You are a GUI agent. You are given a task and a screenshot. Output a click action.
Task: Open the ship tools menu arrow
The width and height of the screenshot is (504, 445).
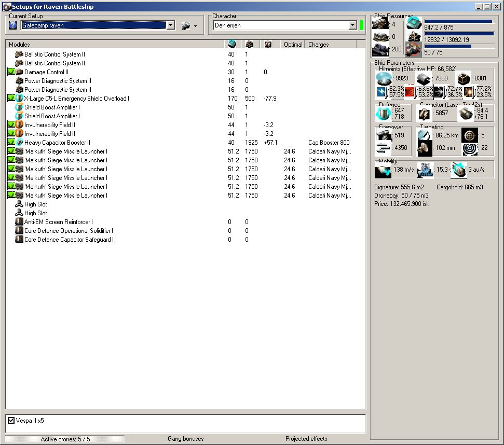(196, 26)
